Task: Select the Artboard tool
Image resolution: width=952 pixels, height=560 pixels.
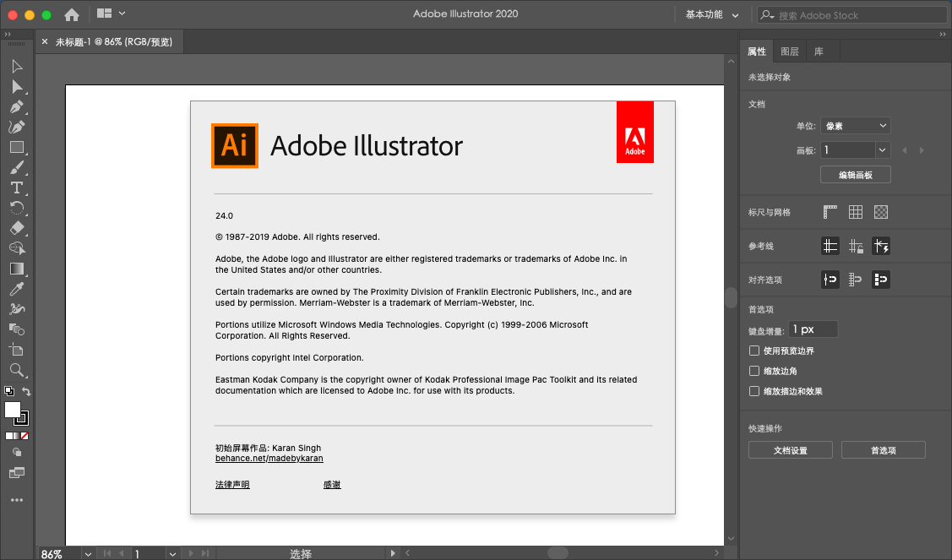Action: click(x=16, y=350)
